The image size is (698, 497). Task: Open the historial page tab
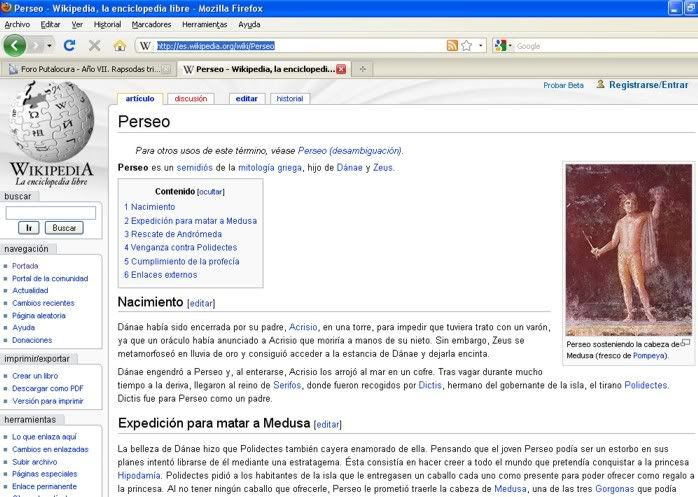[290, 98]
